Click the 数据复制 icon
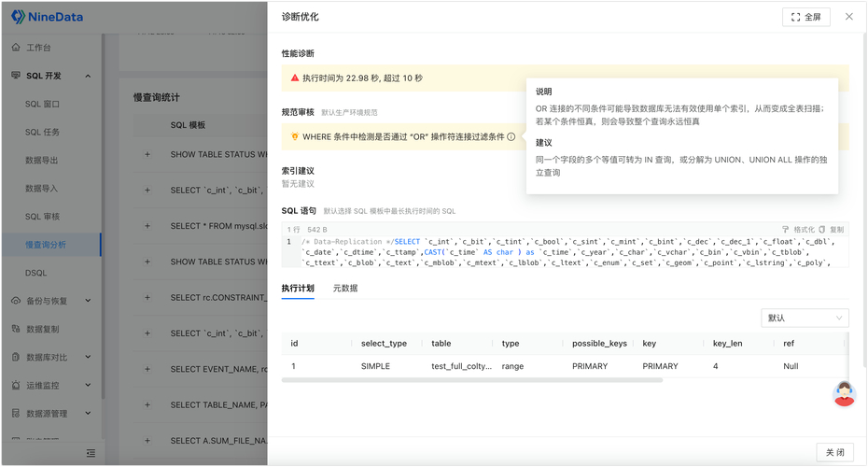The width and height of the screenshot is (868, 467). pos(16,329)
